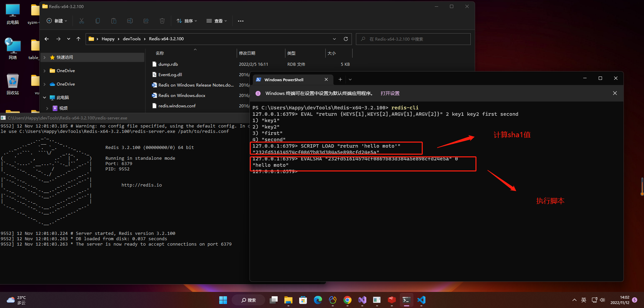Select the redis.windows.conf file
This screenshot has width=644, height=308.
pos(177,106)
